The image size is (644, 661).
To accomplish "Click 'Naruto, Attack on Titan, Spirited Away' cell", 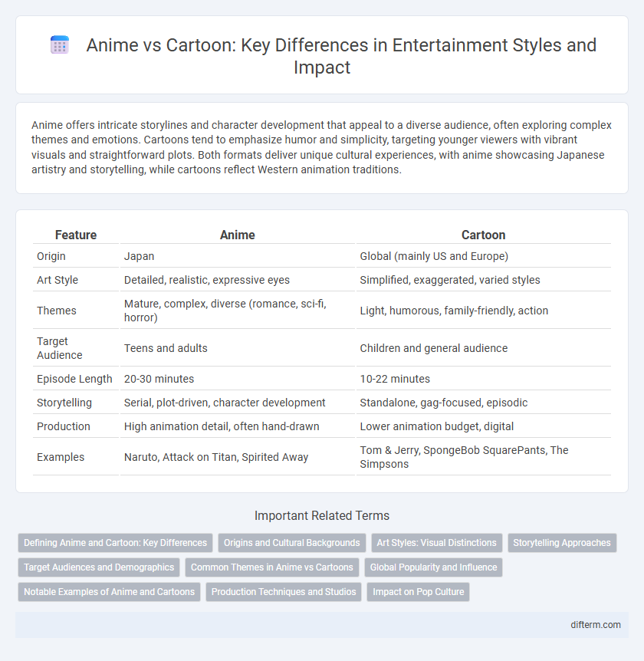I will 238,457.
